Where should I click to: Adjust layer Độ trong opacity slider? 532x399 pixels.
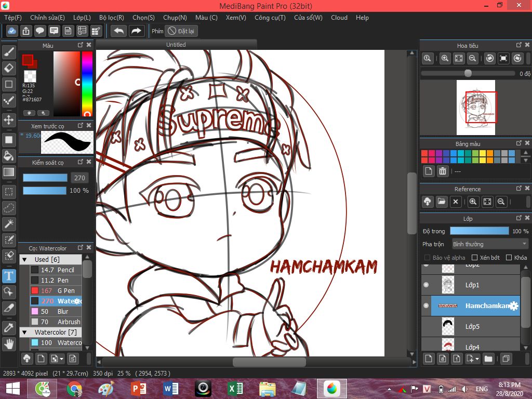click(480, 231)
